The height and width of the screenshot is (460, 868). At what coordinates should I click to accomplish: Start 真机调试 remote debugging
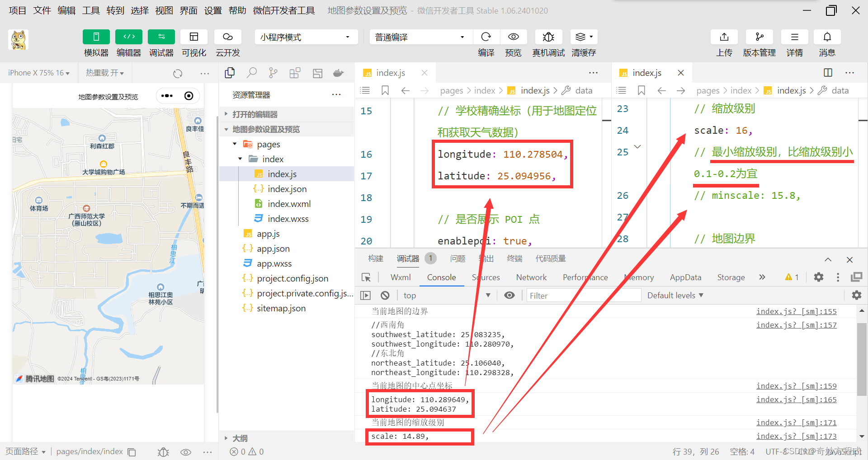(x=548, y=37)
